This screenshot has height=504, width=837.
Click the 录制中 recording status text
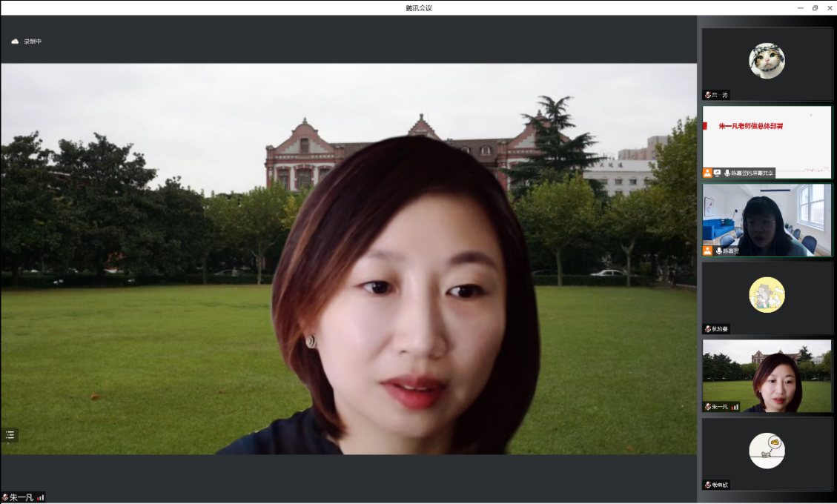(x=33, y=42)
